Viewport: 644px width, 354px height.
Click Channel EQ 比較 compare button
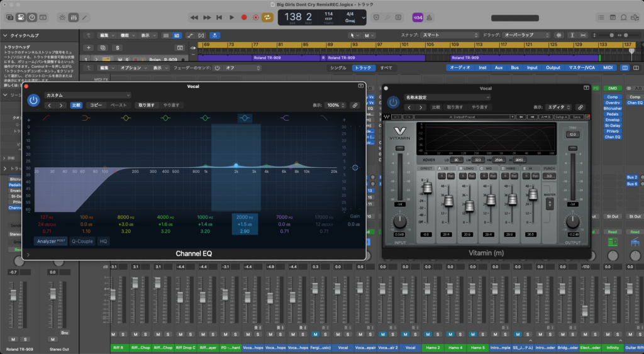point(76,105)
